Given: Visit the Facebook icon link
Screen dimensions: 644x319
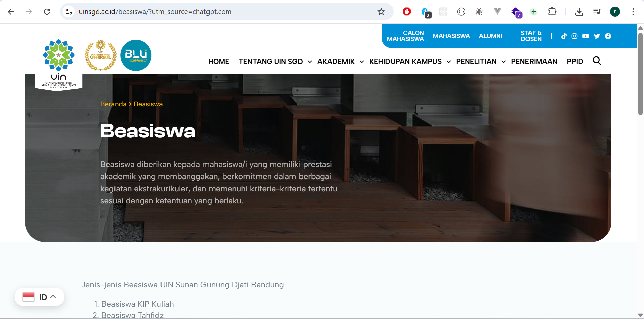Looking at the screenshot, I should 608,36.
